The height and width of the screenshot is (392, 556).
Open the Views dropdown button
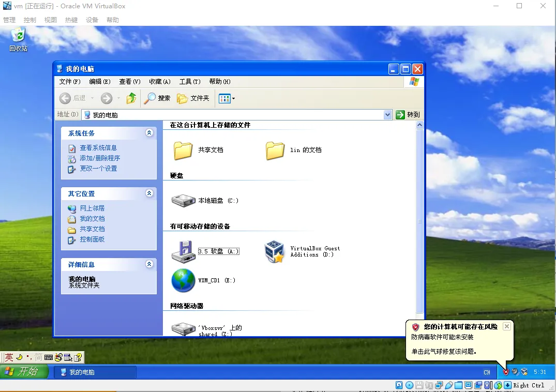(x=227, y=98)
